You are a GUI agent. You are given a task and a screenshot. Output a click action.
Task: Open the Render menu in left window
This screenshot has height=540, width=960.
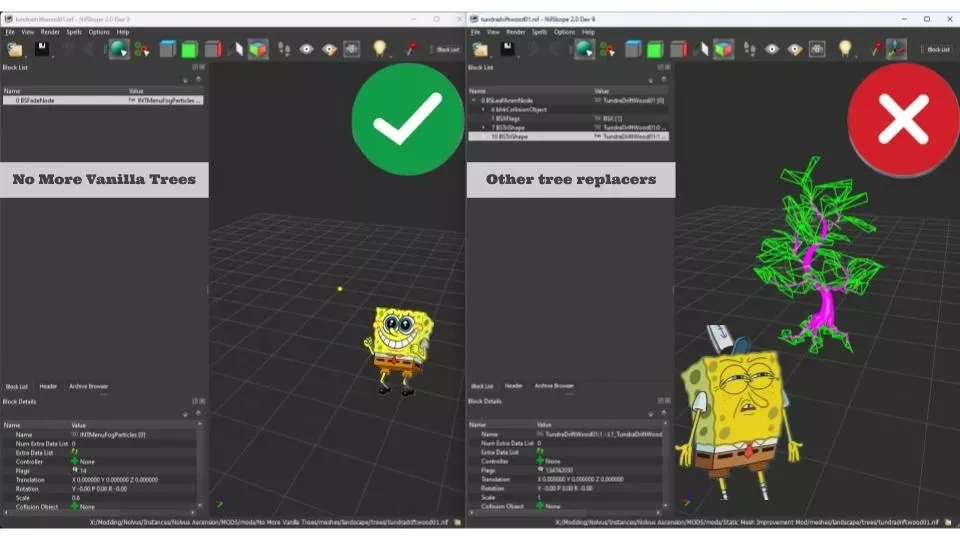tap(50, 32)
